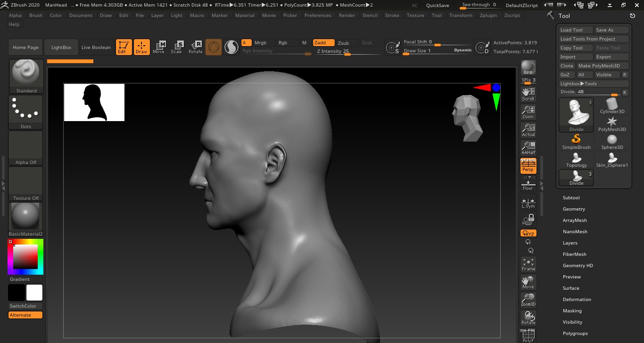Image resolution: width=644 pixels, height=343 pixels.
Task: Activate the Zoom3D navigation icon
Action: click(528, 300)
